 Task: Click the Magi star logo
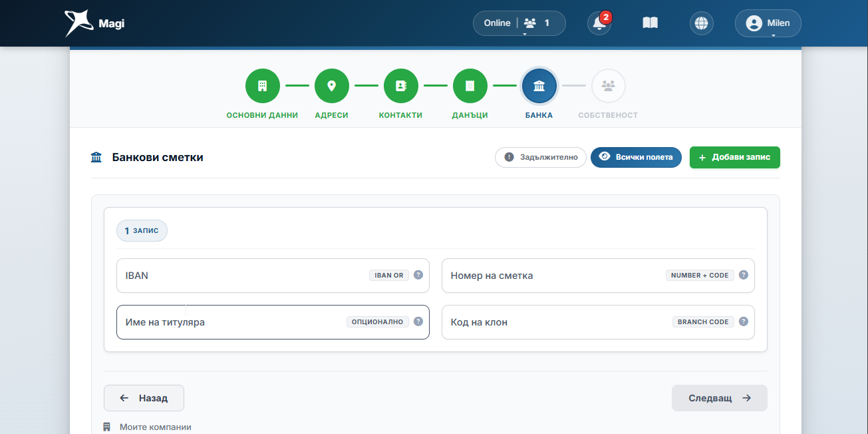click(79, 23)
